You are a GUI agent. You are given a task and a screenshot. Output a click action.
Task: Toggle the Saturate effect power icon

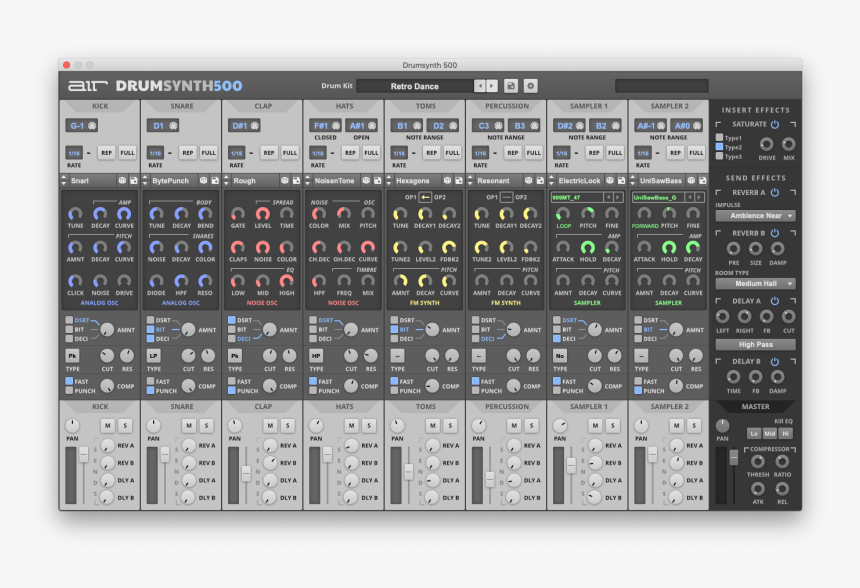click(775, 125)
